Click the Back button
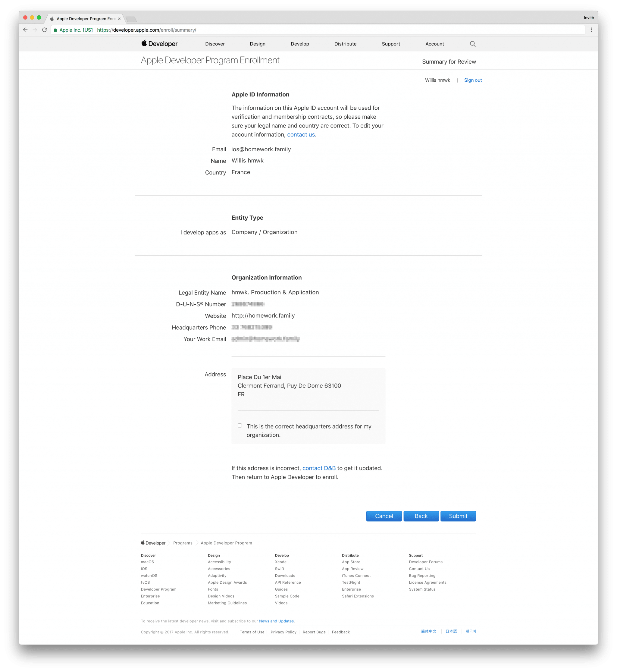This screenshot has height=672, width=617. (x=421, y=516)
